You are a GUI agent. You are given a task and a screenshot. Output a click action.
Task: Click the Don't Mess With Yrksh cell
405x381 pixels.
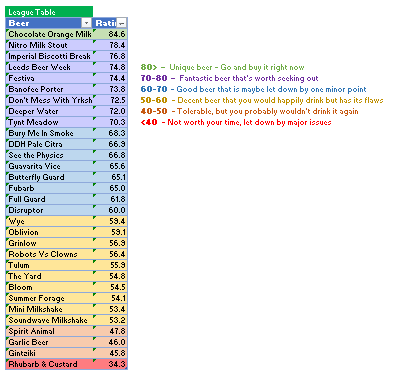coord(50,100)
